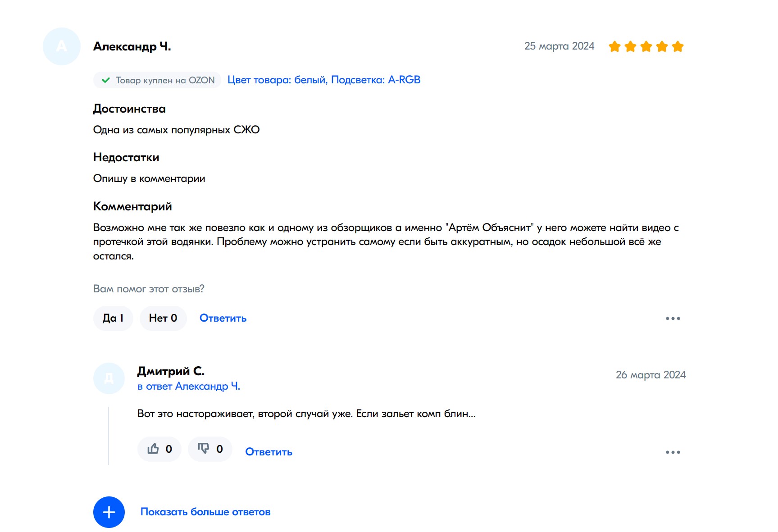Reply to Александр's review via Ответить
This screenshot has height=532, width=778.
223,318
